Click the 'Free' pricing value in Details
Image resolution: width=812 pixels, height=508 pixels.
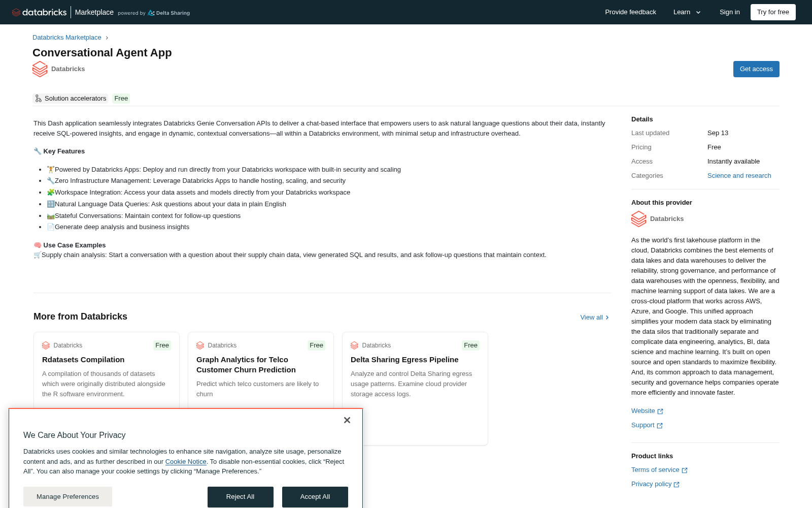click(x=714, y=147)
